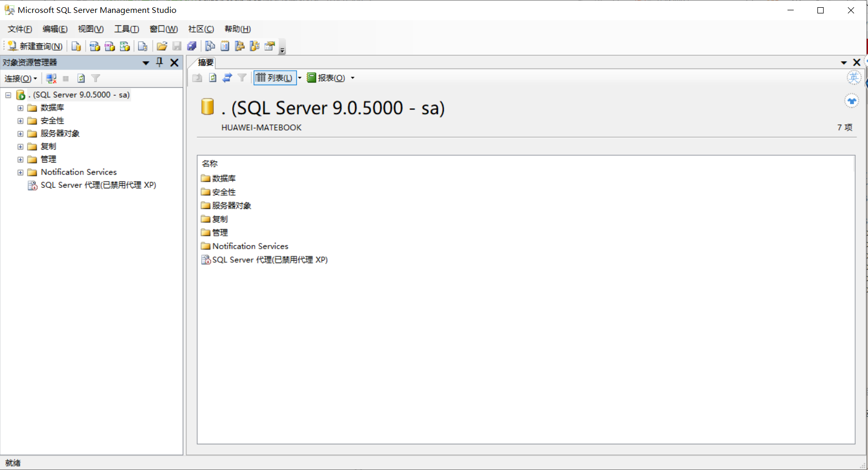Collapse the (SQL Server 9.0.5000 - sa) server node
The width and height of the screenshot is (868, 470).
pos(8,95)
